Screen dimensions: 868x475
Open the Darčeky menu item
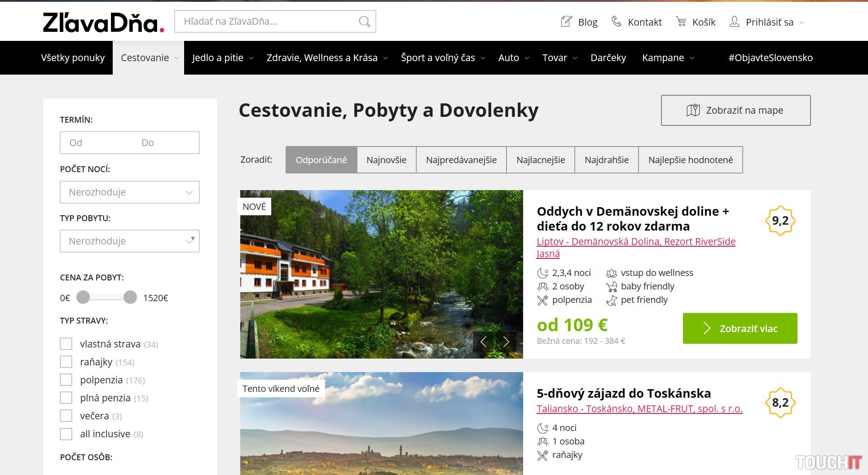tap(608, 58)
